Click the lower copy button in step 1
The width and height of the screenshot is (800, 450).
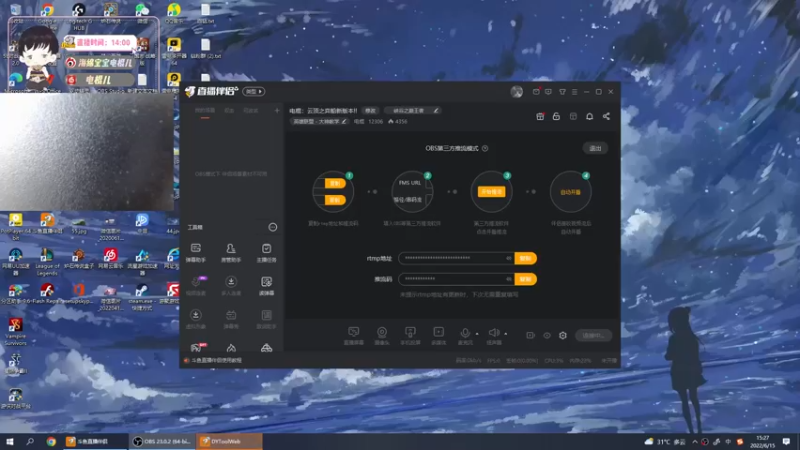coord(335,200)
